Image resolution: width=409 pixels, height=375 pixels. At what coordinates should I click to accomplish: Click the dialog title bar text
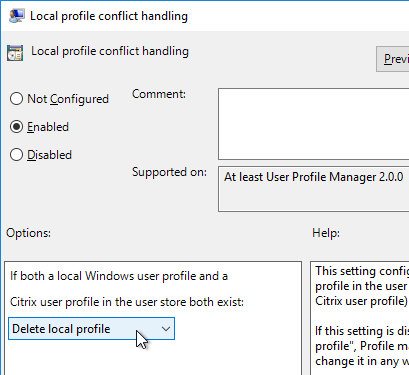click(109, 16)
